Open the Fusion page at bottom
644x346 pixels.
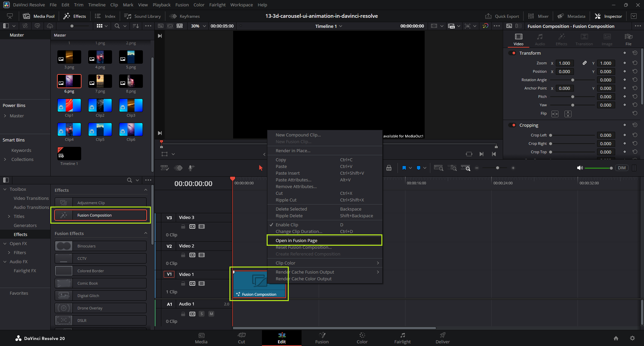[322, 338]
